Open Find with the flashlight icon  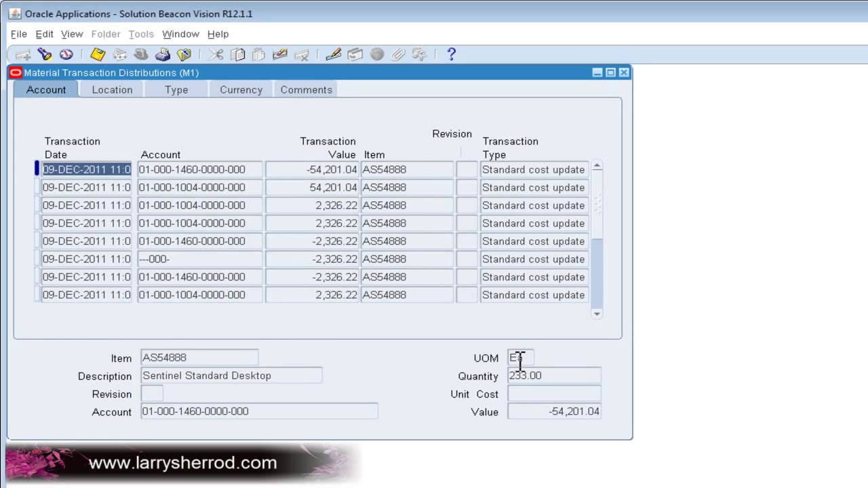point(45,55)
